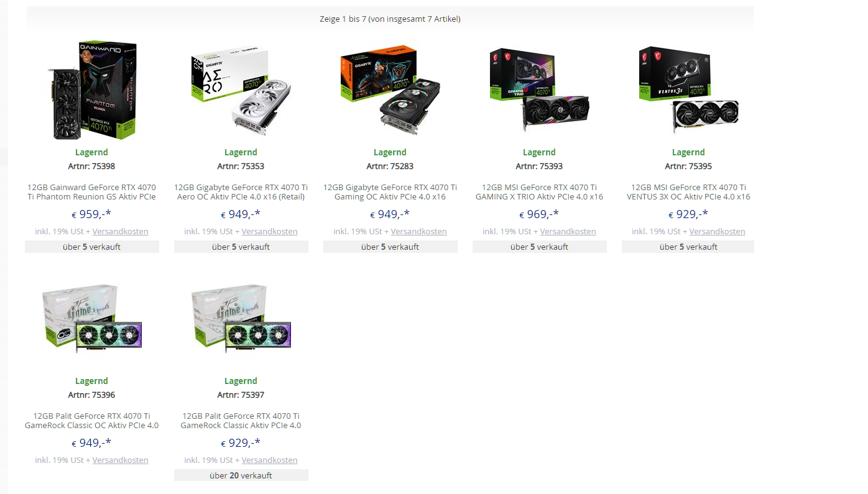Image resolution: width=868 pixels, height=494 pixels.
Task: Open the MSI RTX 4070 Ti GAMING X TRIO title
Action: point(539,192)
